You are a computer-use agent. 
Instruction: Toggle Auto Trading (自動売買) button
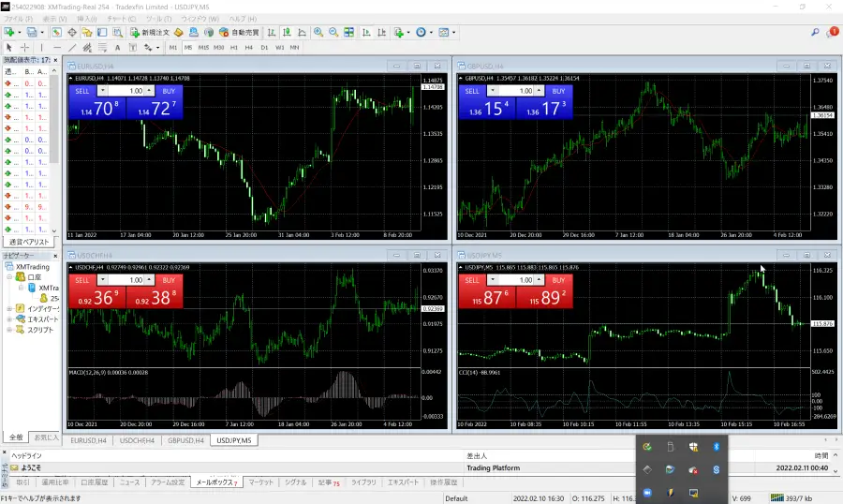pyautogui.click(x=238, y=32)
